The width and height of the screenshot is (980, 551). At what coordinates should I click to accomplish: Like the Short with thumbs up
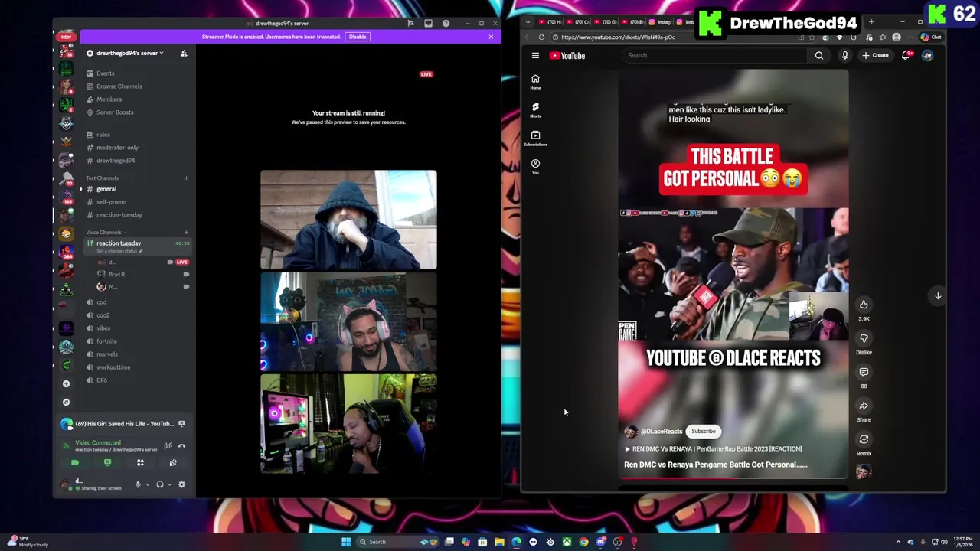tap(864, 305)
